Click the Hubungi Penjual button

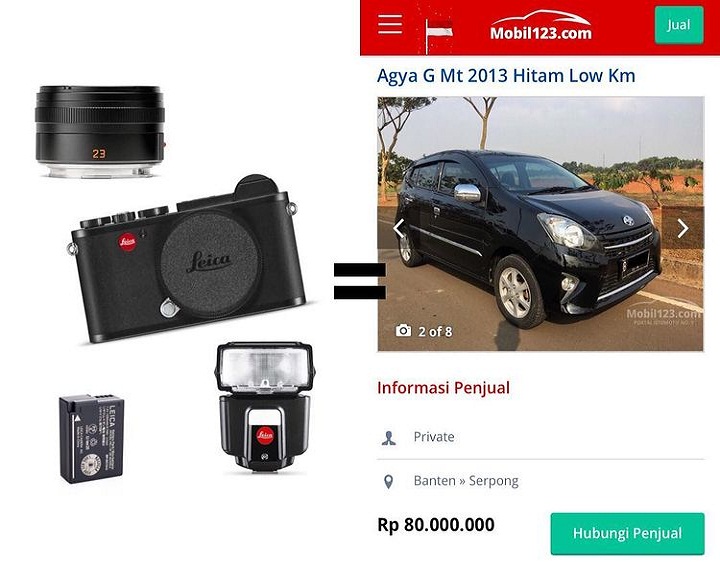(627, 534)
